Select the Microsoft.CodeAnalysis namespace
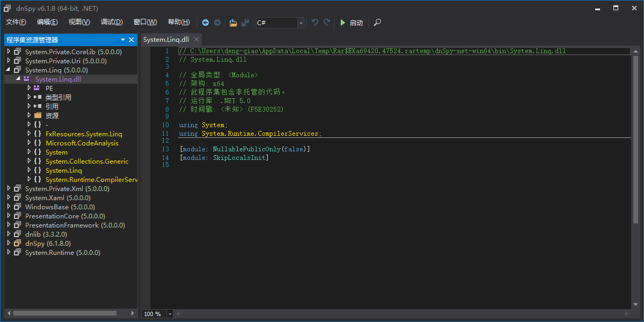644x322 pixels. [x=82, y=143]
